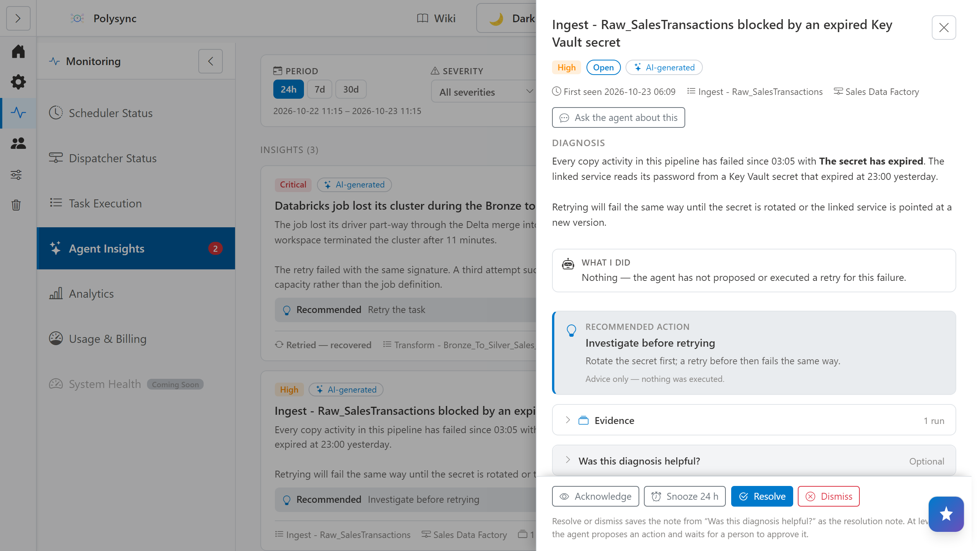Select the monitoring pulse icon in left rail
This screenshot has height=551, width=980.
point(18,112)
